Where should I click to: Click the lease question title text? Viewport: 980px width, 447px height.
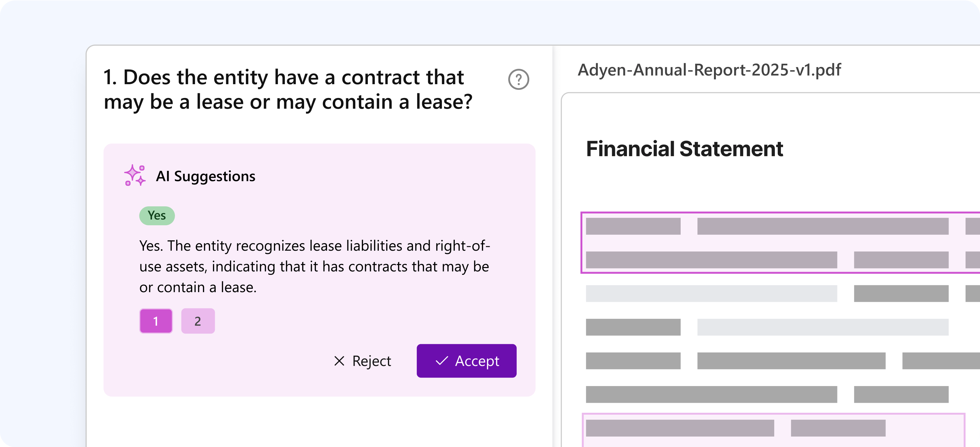point(288,90)
